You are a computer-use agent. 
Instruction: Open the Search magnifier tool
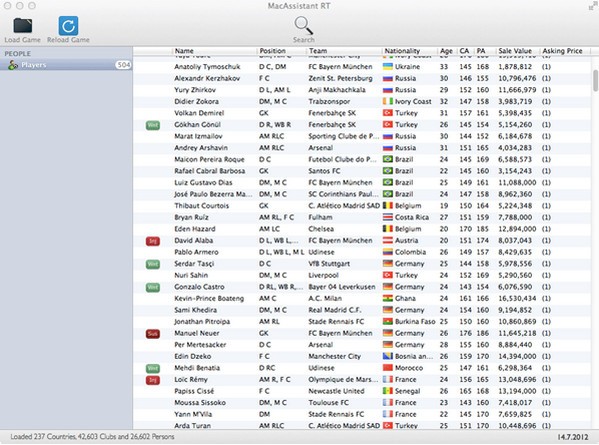(x=304, y=26)
